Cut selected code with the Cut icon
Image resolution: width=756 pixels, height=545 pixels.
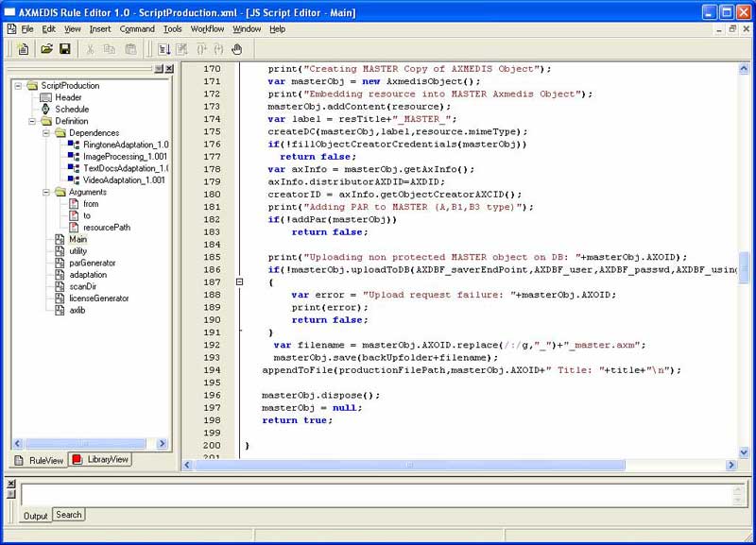(90, 49)
